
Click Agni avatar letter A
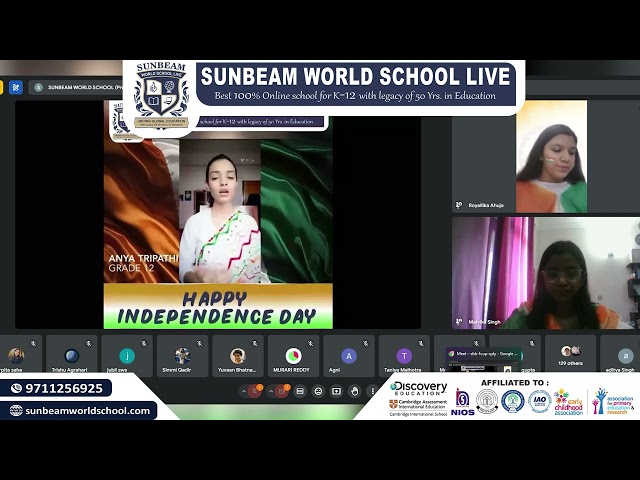tap(349, 356)
